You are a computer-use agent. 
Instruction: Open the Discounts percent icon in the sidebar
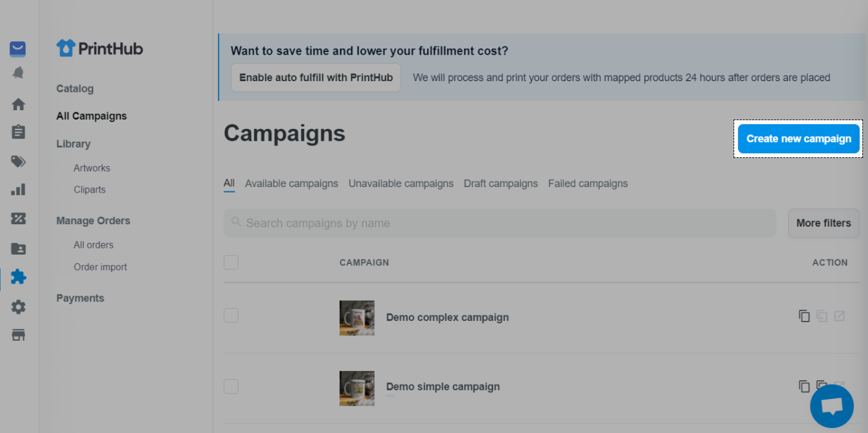[19, 219]
